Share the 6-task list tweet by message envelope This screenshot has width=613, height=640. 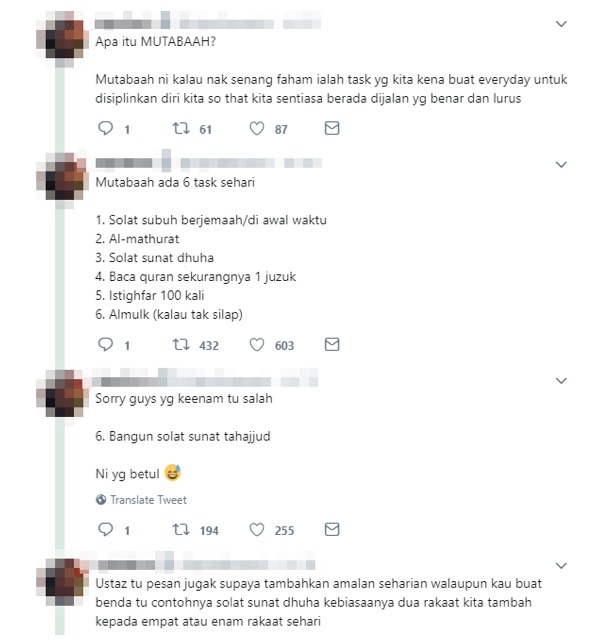332,345
